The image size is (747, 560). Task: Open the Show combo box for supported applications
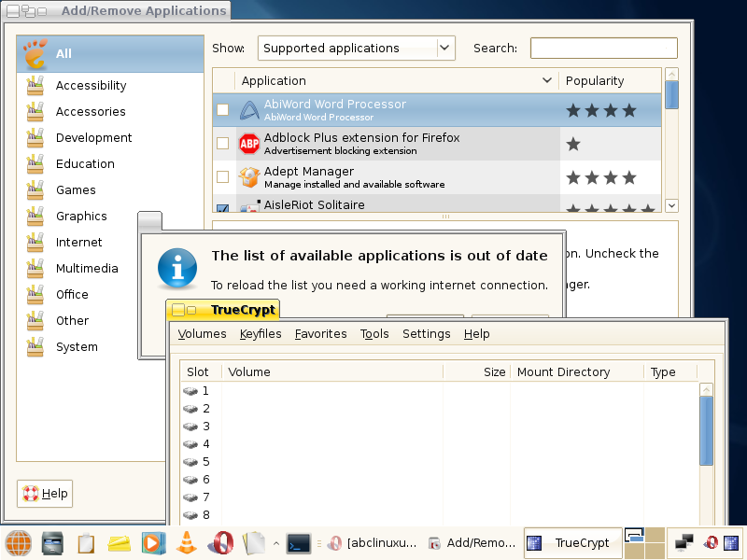(357, 49)
